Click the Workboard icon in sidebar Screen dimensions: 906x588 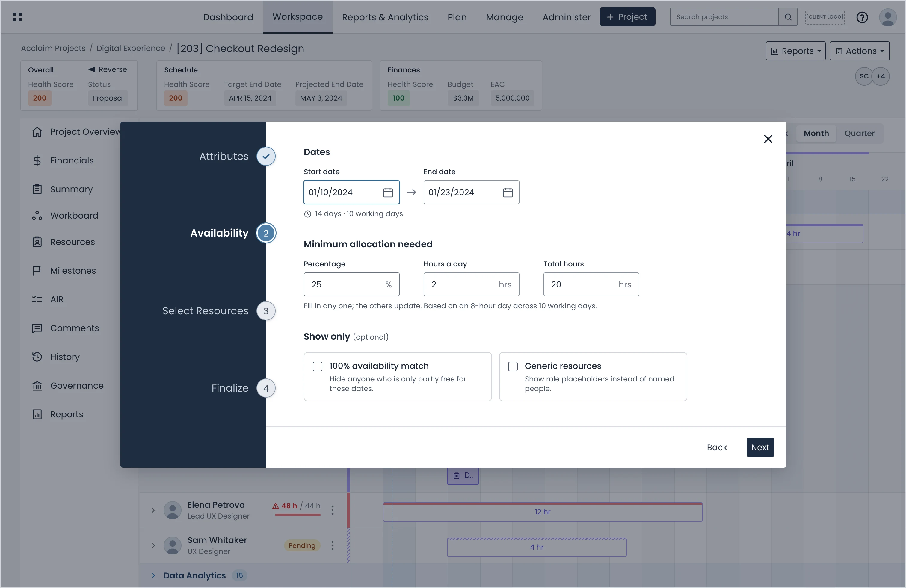point(37,216)
